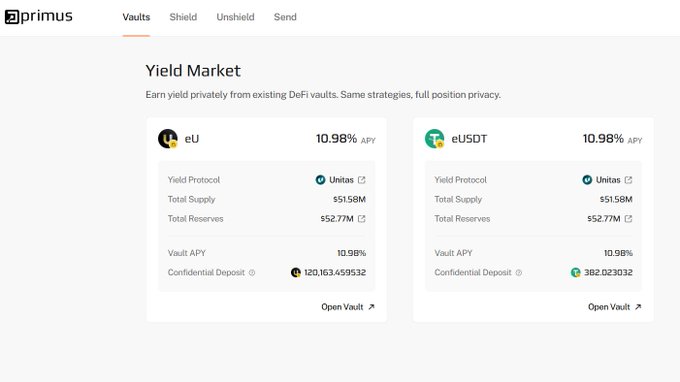Click Vault APY 10.98% value in eUSDT card
Screen dimensions: 680x382
click(x=618, y=253)
